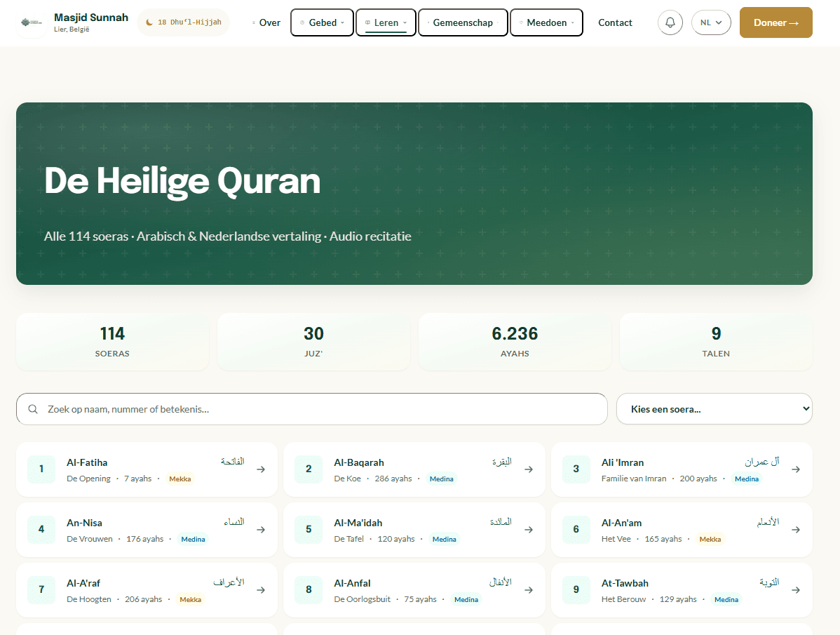The image size is (840, 635).
Task: Click the Mekka tag on Al-Fatiha
Action: click(180, 479)
